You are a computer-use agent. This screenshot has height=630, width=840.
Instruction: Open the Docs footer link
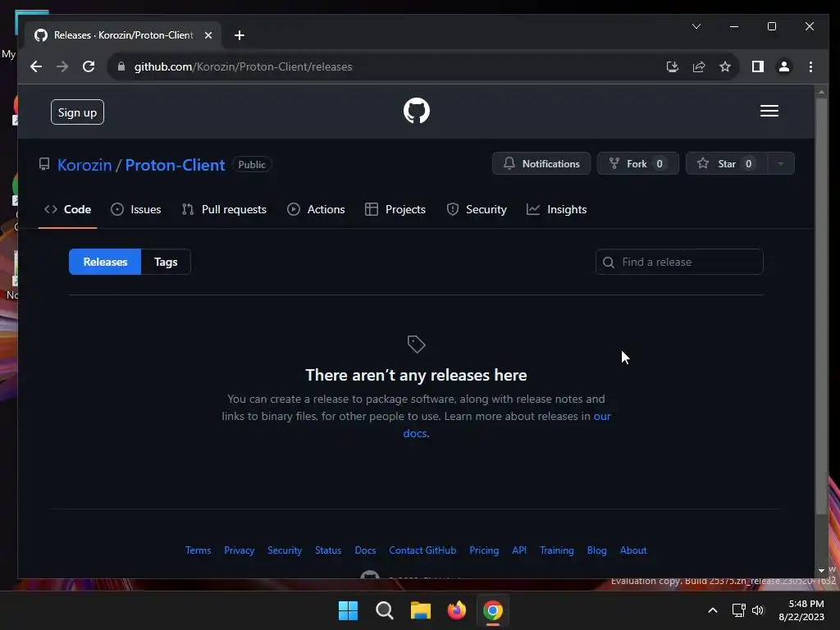click(365, 550)
